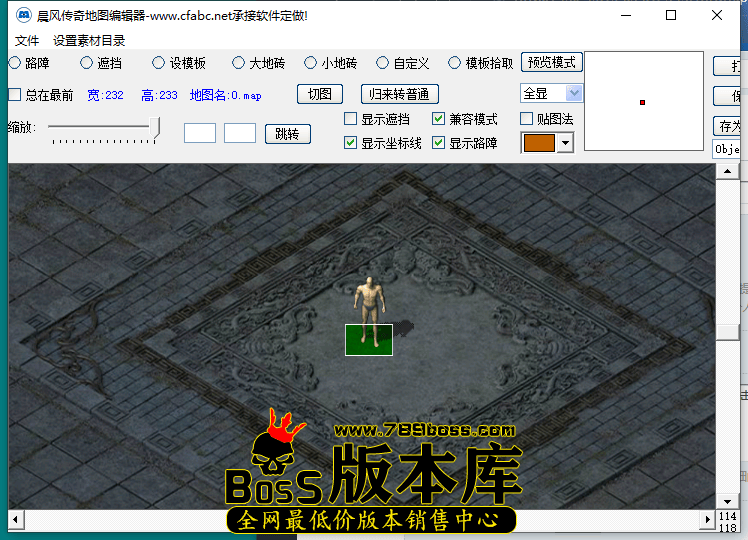
Task: Open the 文件 menu
Action: 27,41
